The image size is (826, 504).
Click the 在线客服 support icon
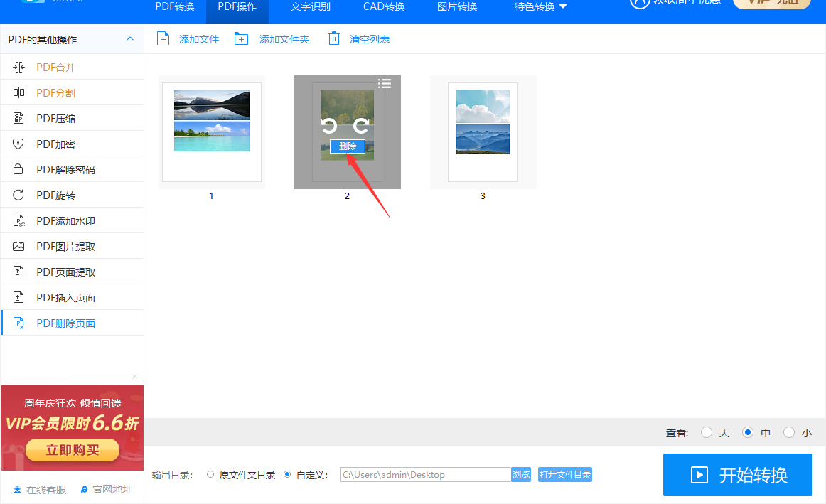click(x=17, y=490)
